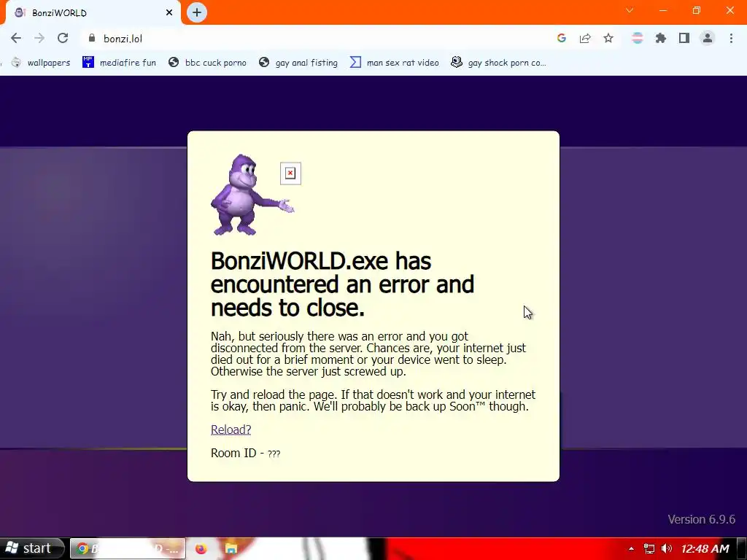Click the 12:48 AM taskbar clock
Viewport: 747px width, 560px height.
point(705,548)
